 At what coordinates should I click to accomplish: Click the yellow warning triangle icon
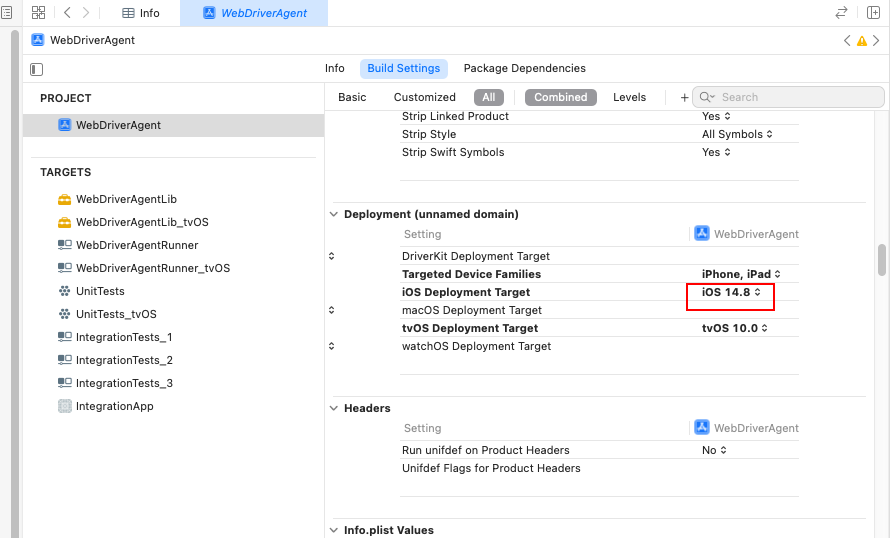862,41
